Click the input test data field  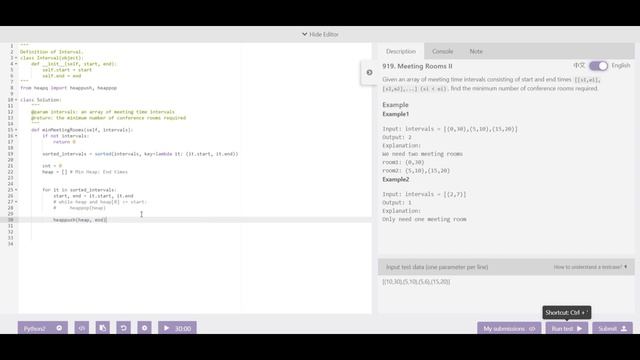(x=506, y=294)
